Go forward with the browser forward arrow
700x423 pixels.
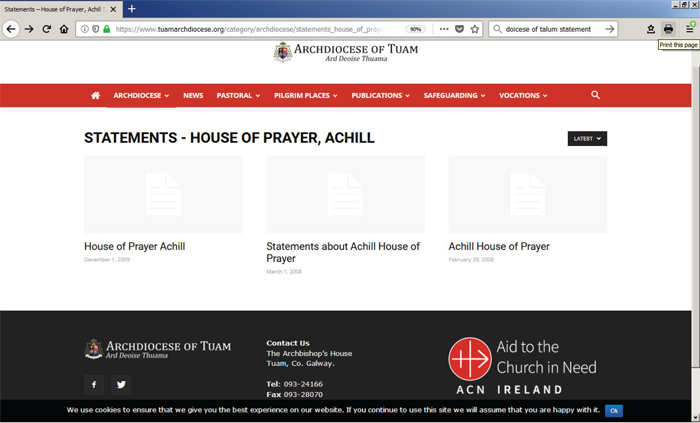coord(29,29)
